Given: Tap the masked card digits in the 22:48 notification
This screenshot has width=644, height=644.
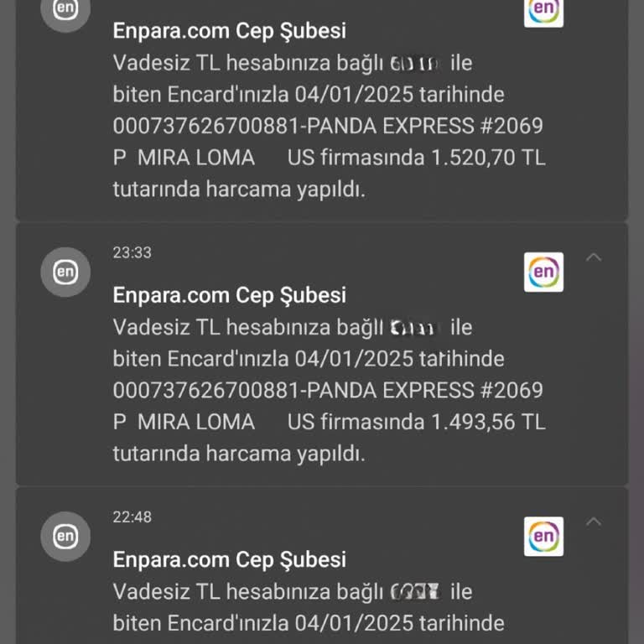Looking at the screenshot, I should [415, 592].
